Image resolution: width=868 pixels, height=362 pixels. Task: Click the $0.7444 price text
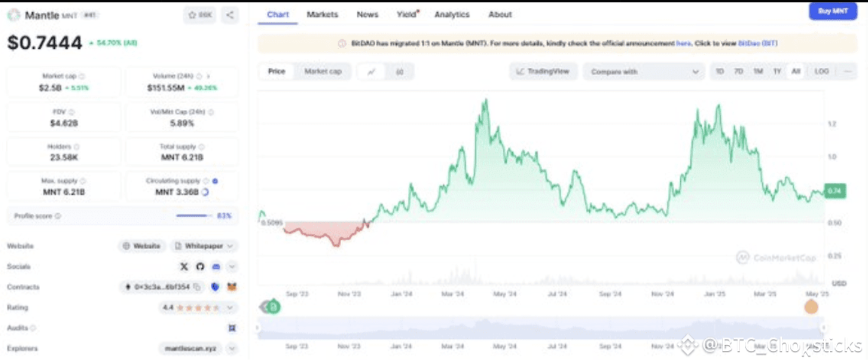[x=45, y=43]
